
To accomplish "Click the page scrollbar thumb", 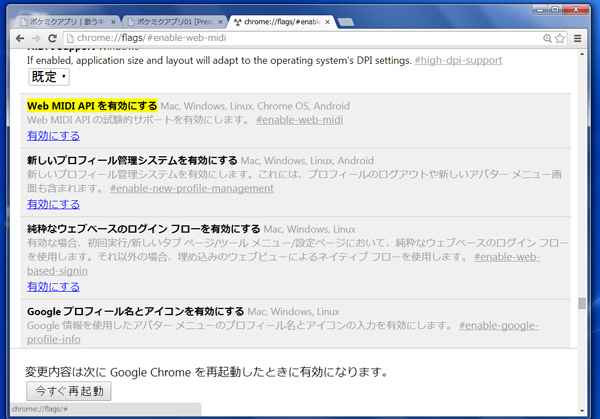I will point(582,303).
